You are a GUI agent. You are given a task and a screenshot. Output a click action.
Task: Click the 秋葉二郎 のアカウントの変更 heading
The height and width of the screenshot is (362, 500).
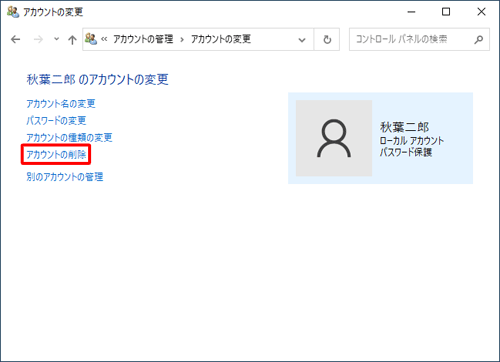tap(97, 79)
